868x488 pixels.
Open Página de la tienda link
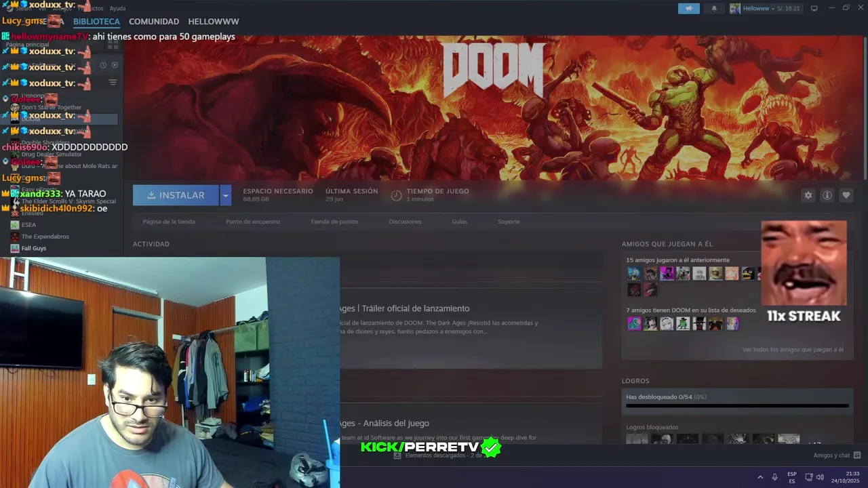click(x=169, y=222)
